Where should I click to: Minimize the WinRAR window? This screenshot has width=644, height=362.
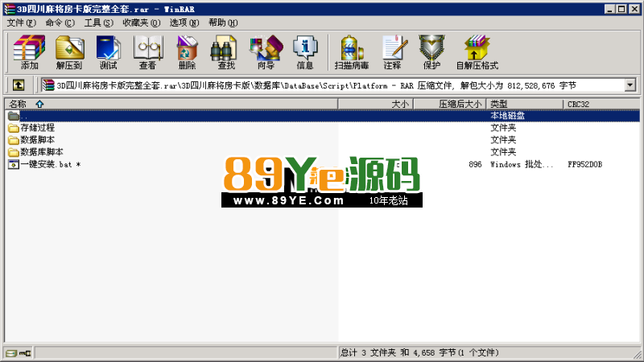pos(610,9)
